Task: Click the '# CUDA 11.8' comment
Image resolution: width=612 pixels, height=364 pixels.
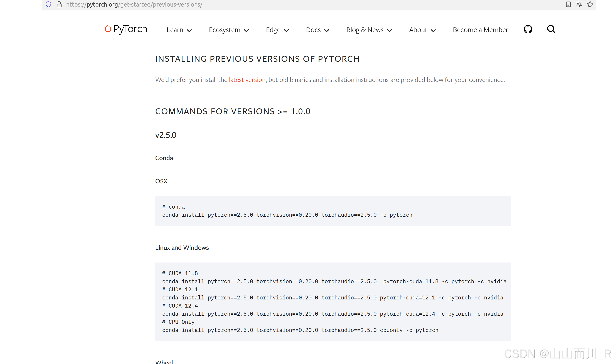Action: pyautogui.click(x=180, y=273)
